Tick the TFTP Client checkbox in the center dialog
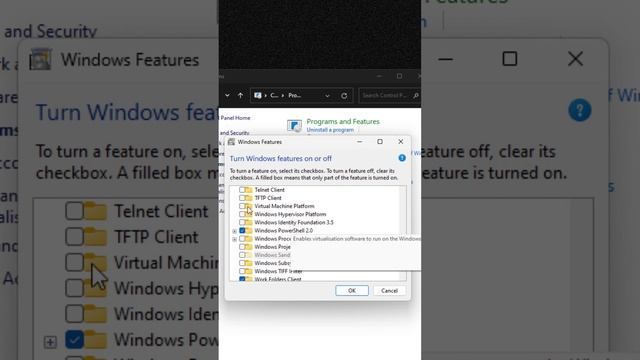This screenshot has height=360, width=640. [242, 198]
